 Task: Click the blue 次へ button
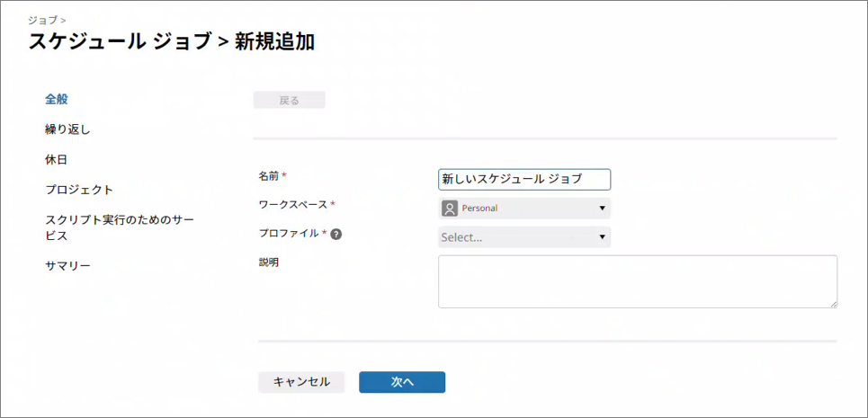tap(401, 382)
